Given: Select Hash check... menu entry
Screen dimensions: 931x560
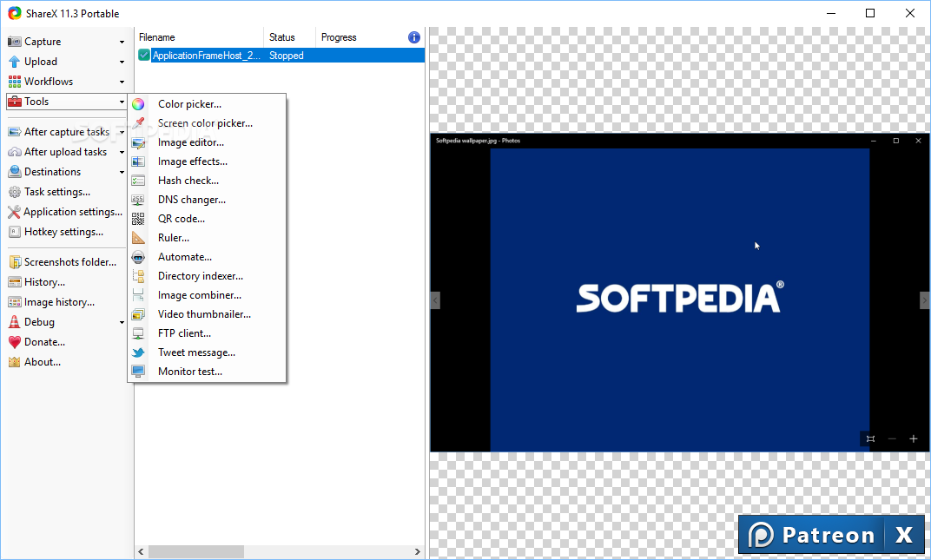Looking at the screenshot, I should click(207, 181).
